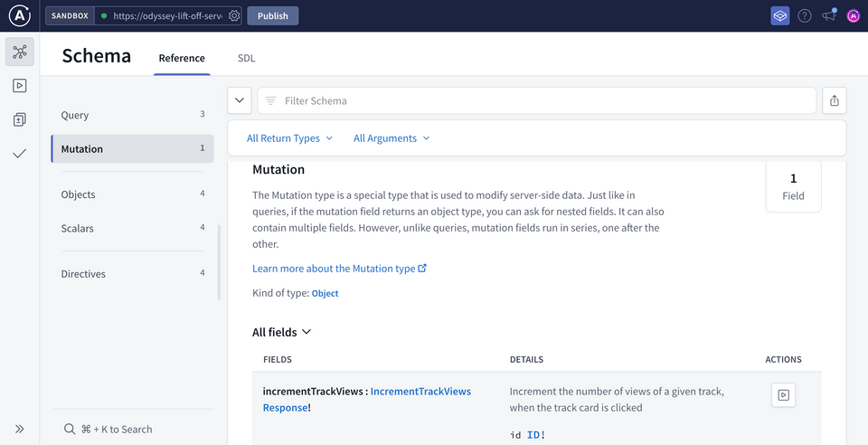Click the green connection status dot
868x445 pixels.
click(x=103, y=16)
